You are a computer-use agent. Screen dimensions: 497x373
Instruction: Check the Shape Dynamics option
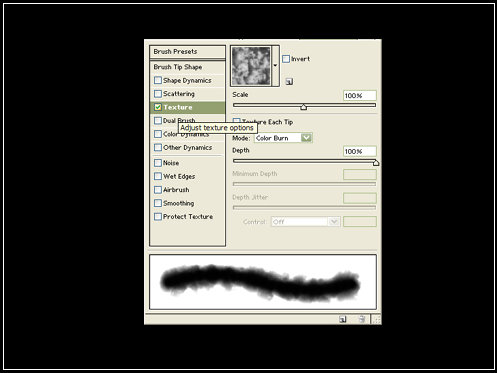click(158, 80)
